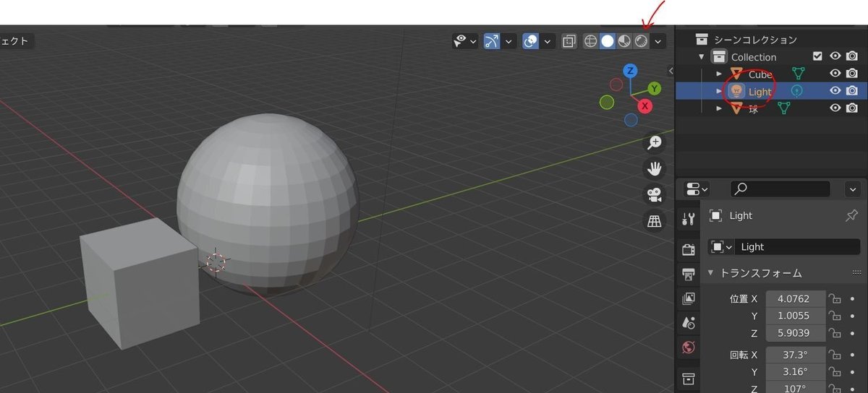868x393 pixels.
Task: Disable 球 in renders camera icon
Action: [x=852, y=108]
